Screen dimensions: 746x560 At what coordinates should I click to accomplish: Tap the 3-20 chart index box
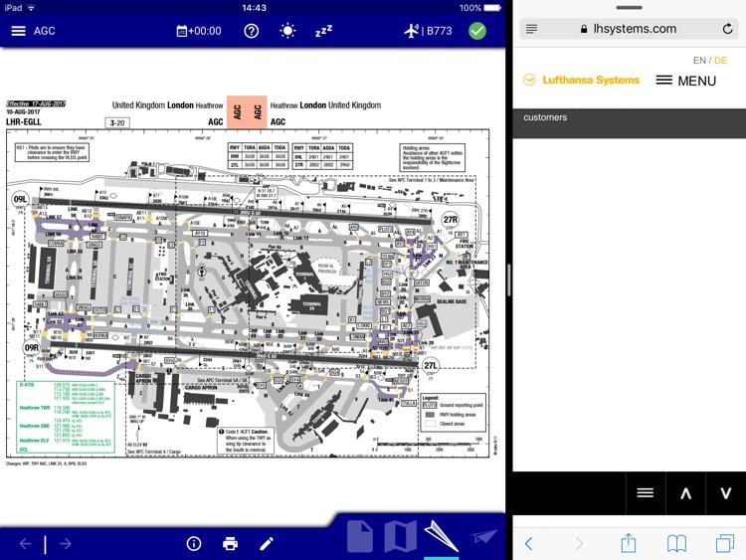(117, 122)
